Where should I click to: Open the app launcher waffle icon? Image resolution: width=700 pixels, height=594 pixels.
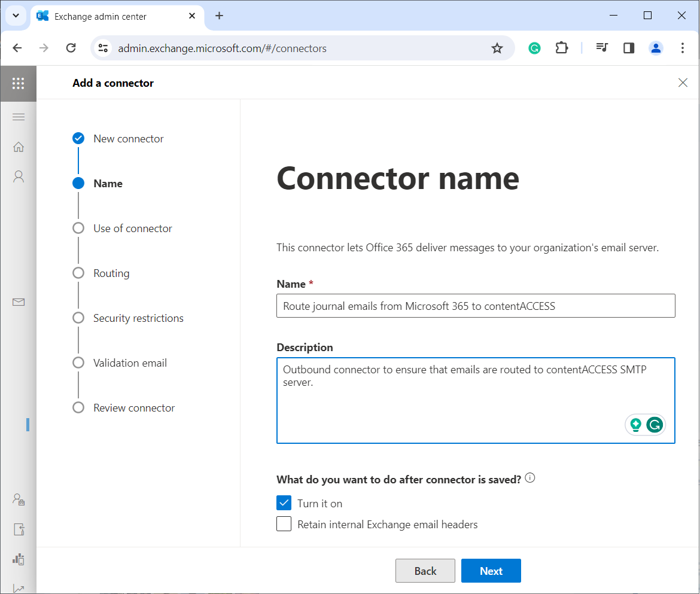click(x=18, y=83)
